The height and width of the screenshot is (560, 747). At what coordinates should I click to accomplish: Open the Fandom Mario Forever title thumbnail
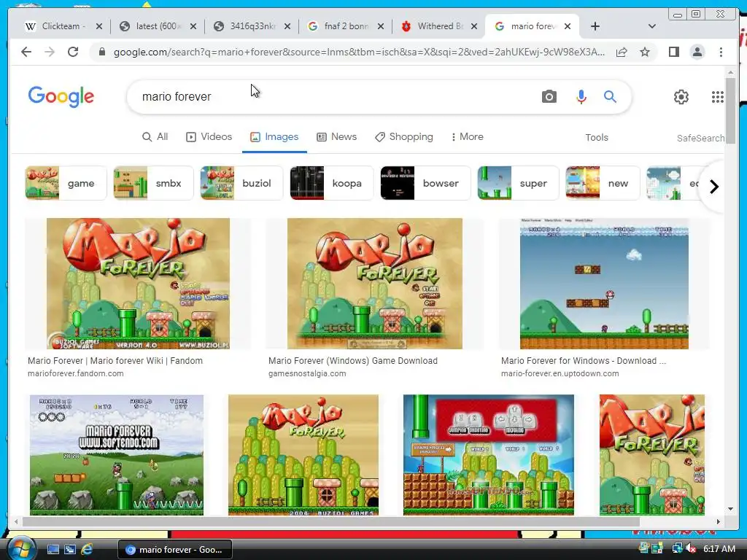point(138,284)
